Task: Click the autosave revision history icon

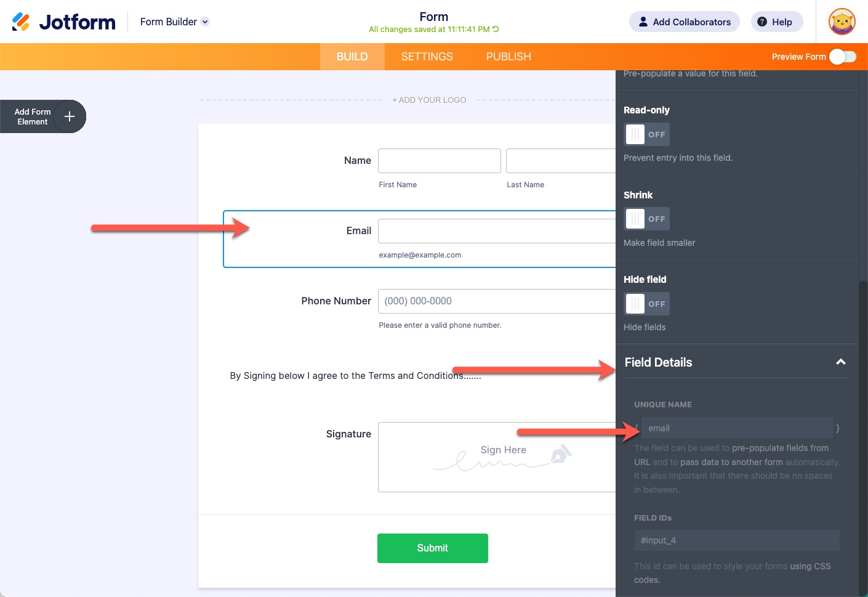Action: click(496, 29)
